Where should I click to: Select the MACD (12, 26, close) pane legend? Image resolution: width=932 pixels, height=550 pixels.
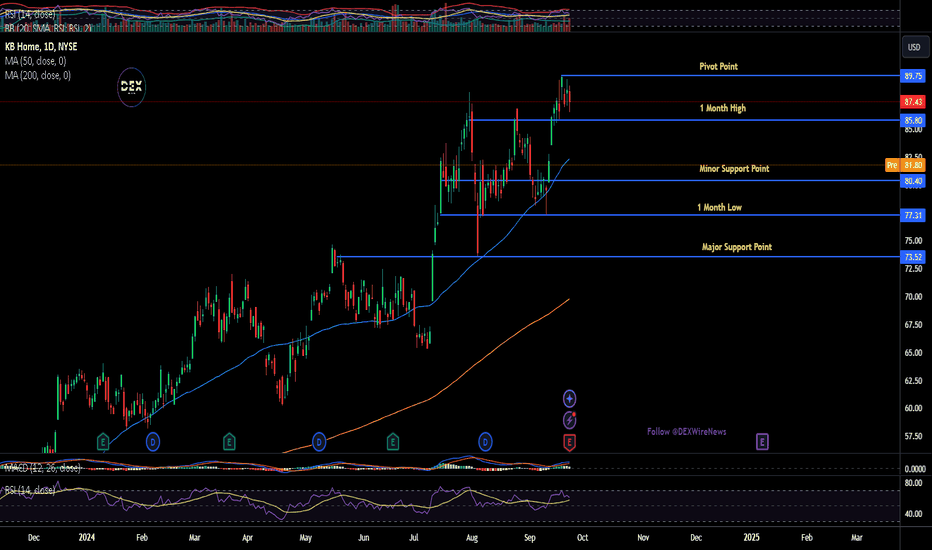click(x=42, y=468)
